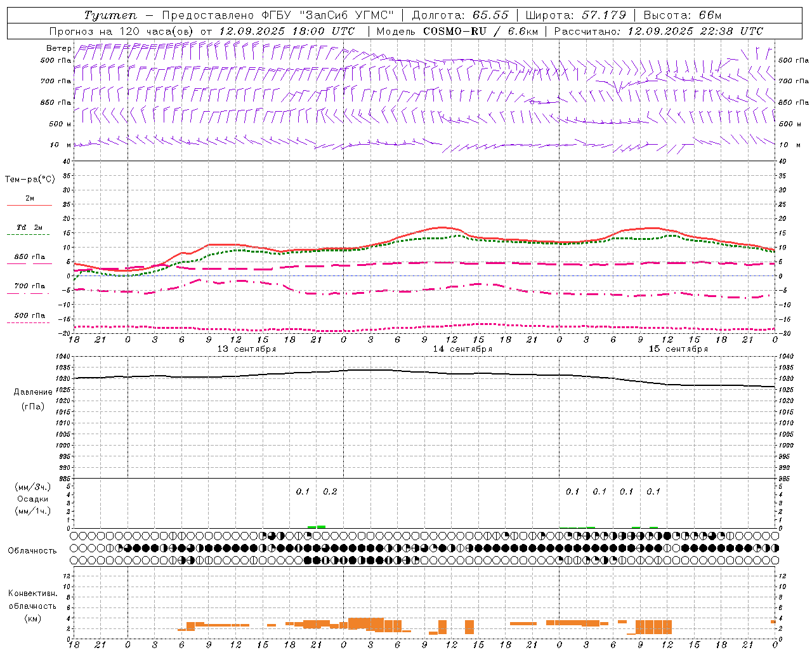Image resolution: width=812 pixels, height=650 pixels.
Task: Click the "Tyumen" station name in header
Action: (110, 15)
